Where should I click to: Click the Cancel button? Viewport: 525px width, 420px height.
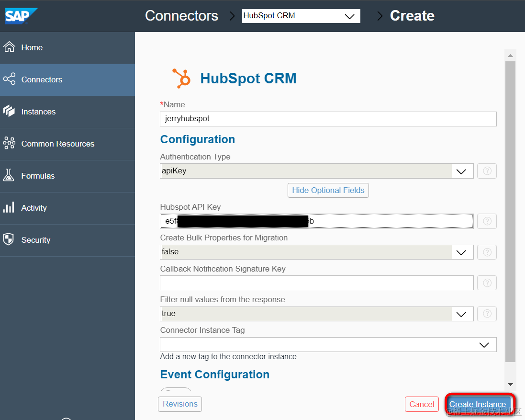tap(422, 404)
